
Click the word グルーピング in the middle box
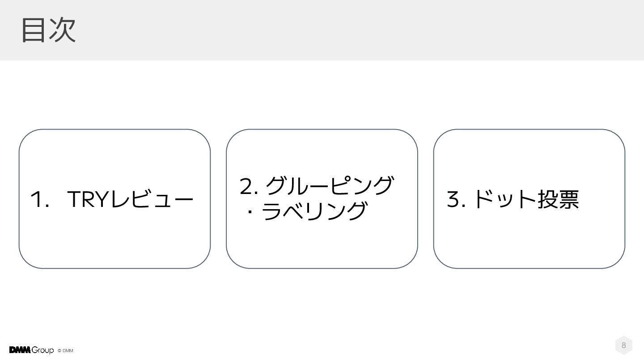(330, 186)
